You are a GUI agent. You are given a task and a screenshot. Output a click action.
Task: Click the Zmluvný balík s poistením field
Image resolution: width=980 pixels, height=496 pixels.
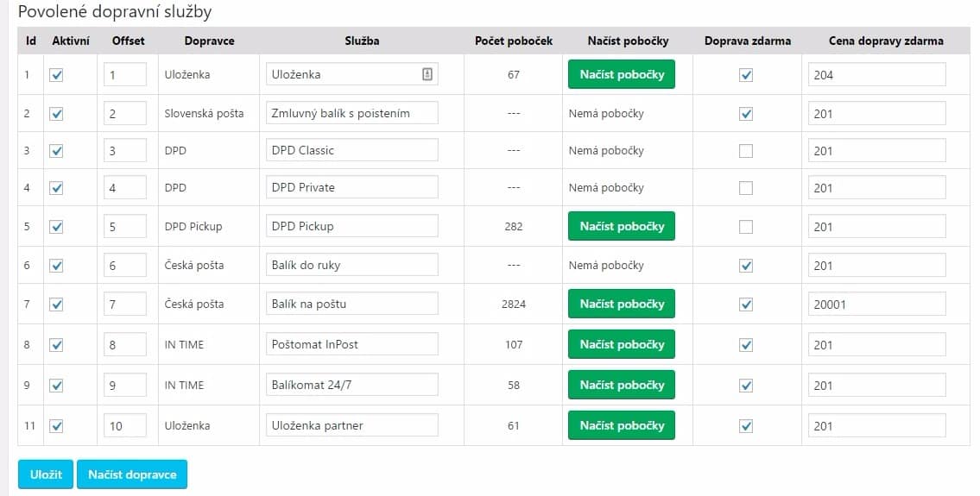tap(352, 113)
